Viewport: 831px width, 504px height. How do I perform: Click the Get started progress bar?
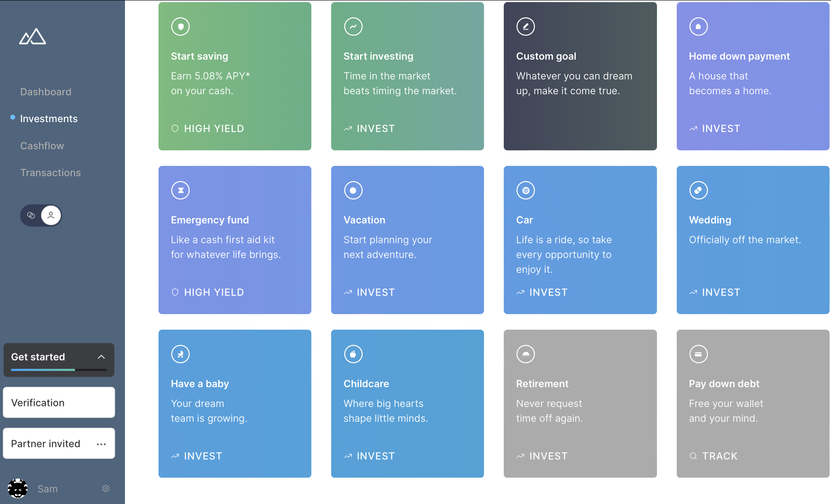(59, 370)
